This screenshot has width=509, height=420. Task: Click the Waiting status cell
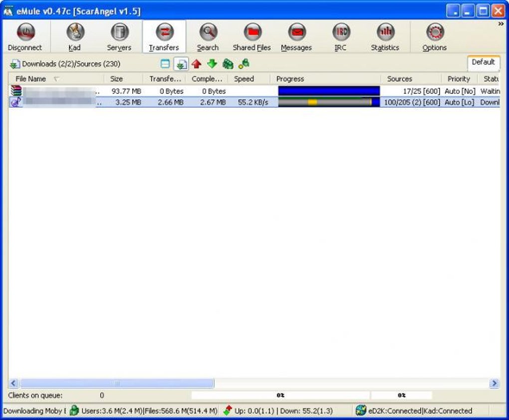490,91
